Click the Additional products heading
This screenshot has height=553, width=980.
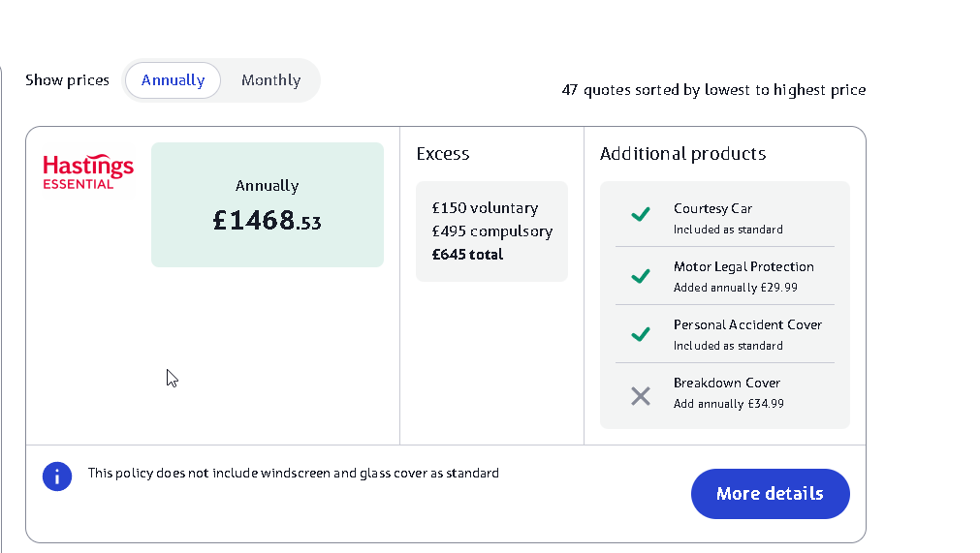(682, 154)
